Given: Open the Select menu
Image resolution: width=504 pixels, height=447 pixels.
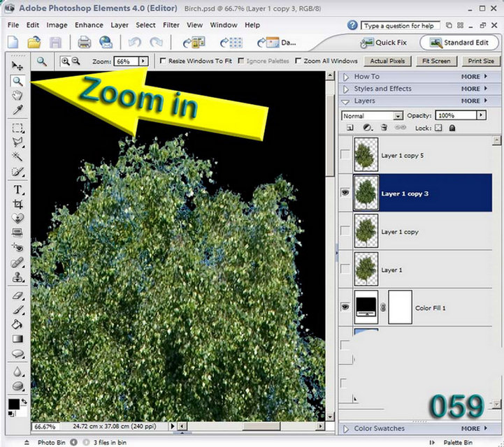Looking at the screenshot, I should 145,25.
